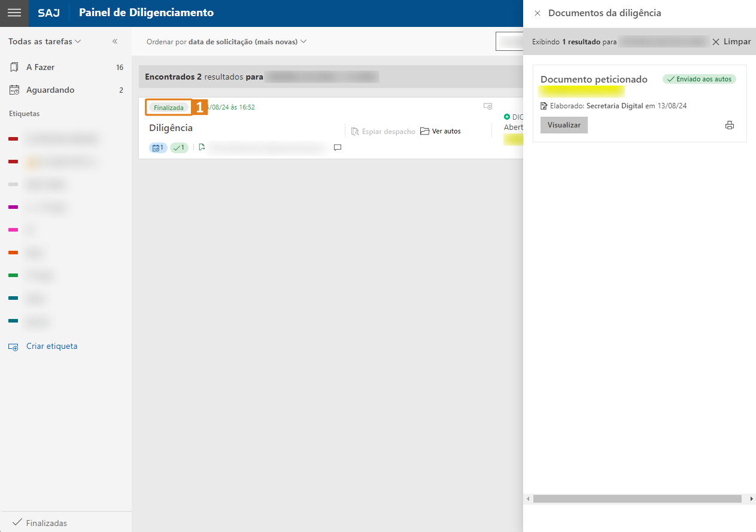
Task: Click the green checkmark badge showing 1
Action: 179,147
